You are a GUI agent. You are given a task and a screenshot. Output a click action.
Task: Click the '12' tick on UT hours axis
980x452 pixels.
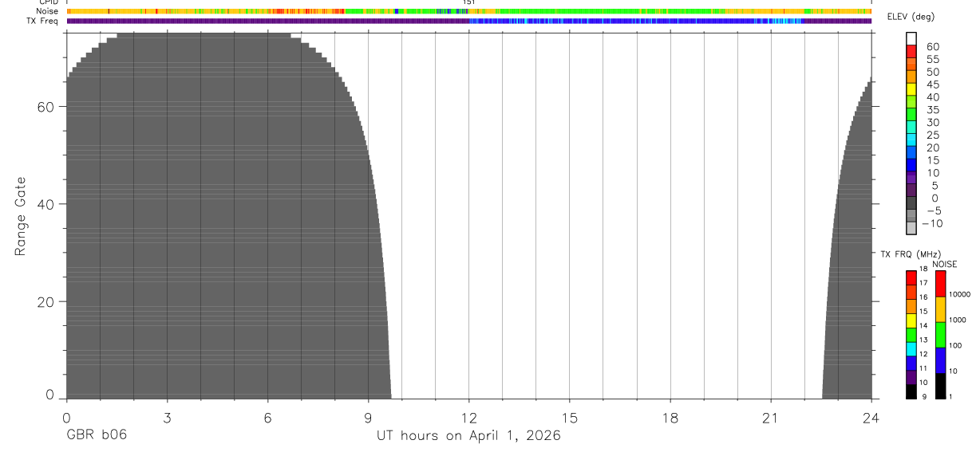coord(469,418)
